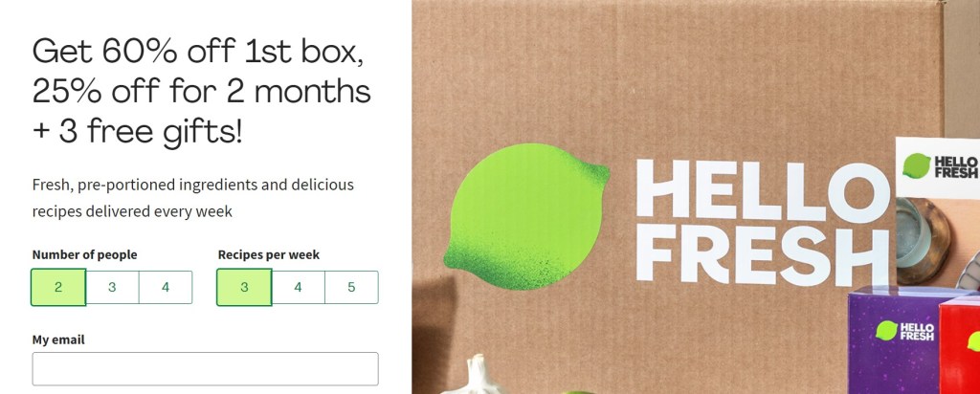Click the Number of people label

click(x=84, y=254)
